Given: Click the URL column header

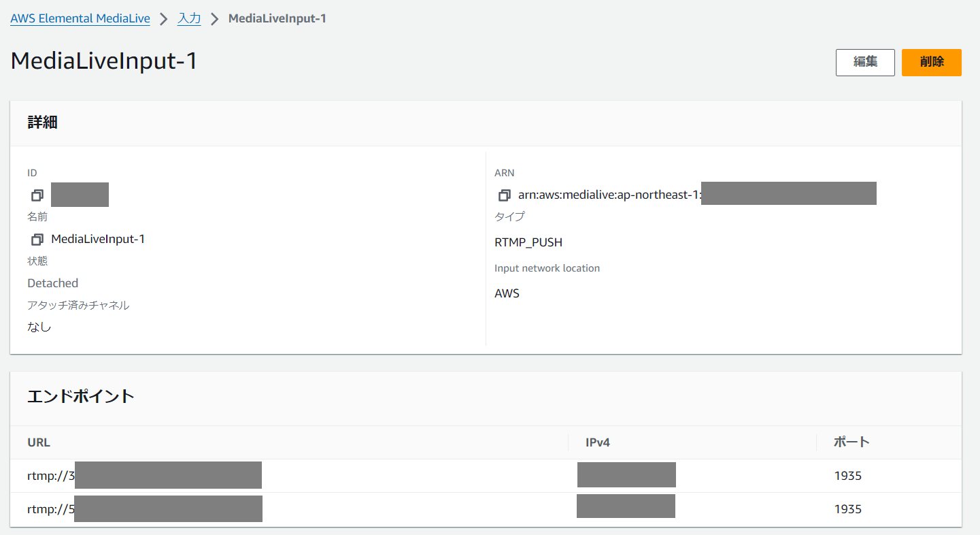Looking at the screenshot, I should (x=39, y=442).
